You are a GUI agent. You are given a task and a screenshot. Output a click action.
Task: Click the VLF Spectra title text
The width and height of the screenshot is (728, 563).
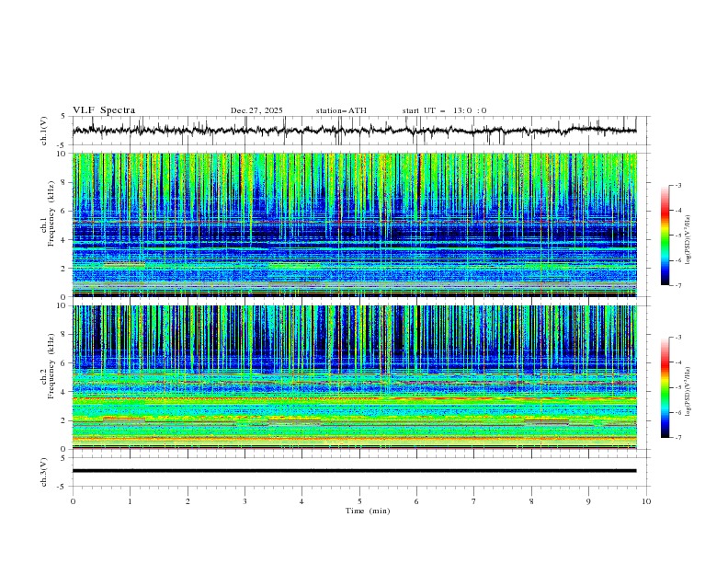point(104,110)
